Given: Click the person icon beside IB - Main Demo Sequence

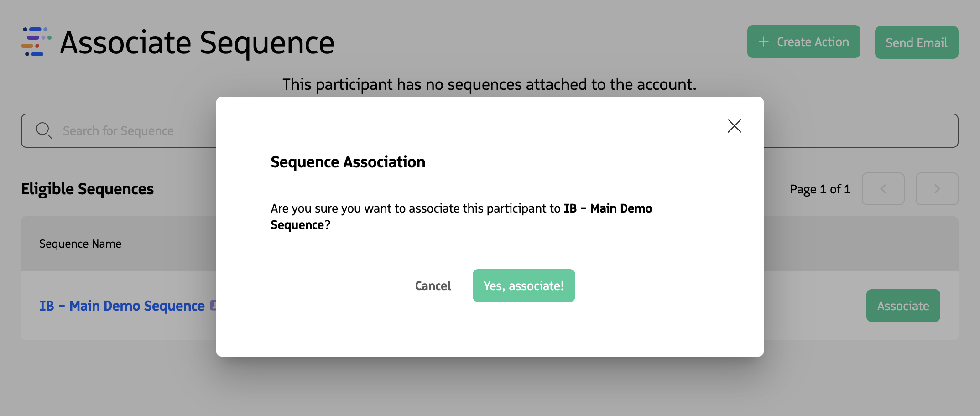Looking at the screenshot, I should point(214,305).
